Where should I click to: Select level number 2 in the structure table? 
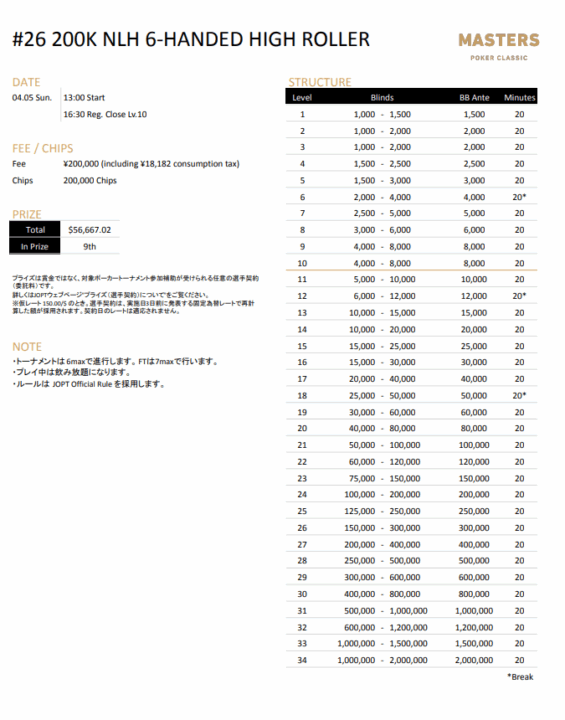pos(302,131)
